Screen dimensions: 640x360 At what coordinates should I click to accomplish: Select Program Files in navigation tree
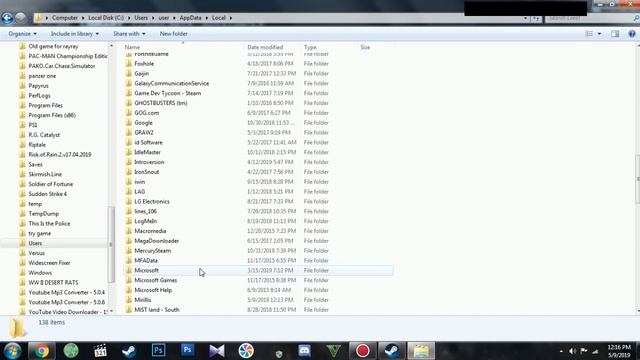click(x=45, y=105)
